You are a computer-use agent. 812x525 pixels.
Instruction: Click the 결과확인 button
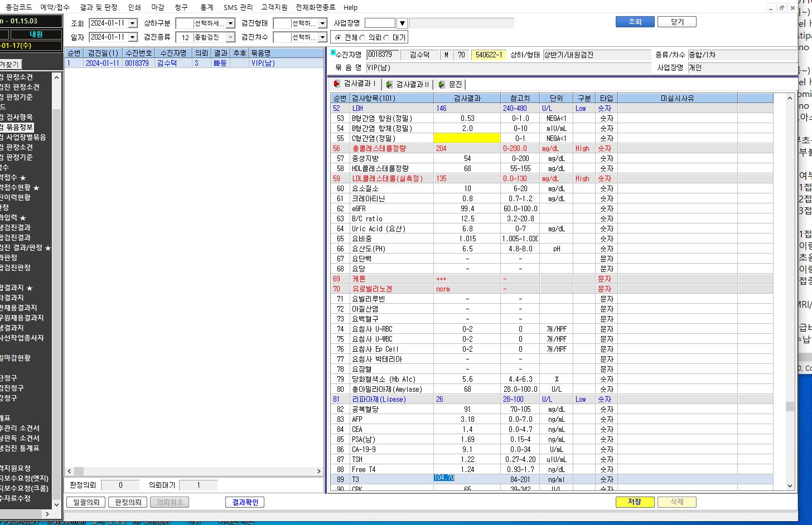click(x=245, y=502)
